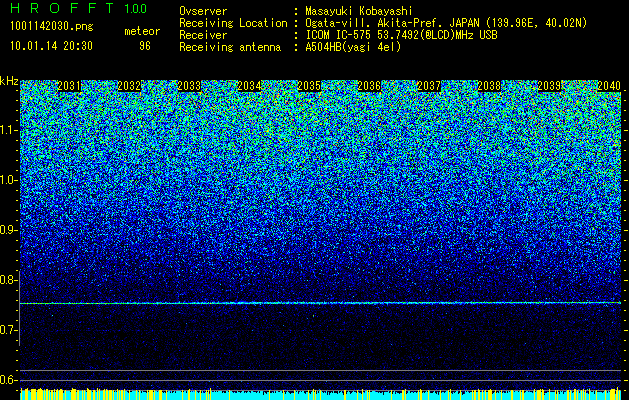The height and width of the screenshot is (400, 629).
Task: Click the 2036 time marker
Action: tap(369, 86)
